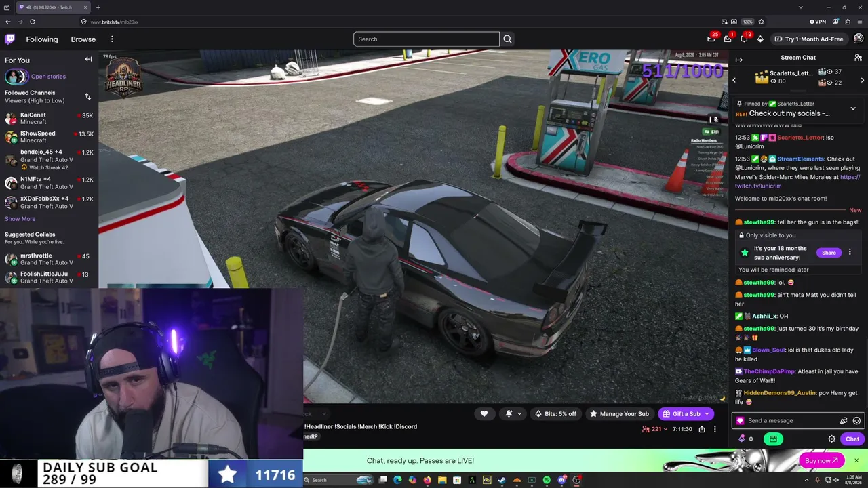Screen dimensions: 868x488
Task: Open the green rewards chest button
Action: pyautogui.click(x=773, y=439)
